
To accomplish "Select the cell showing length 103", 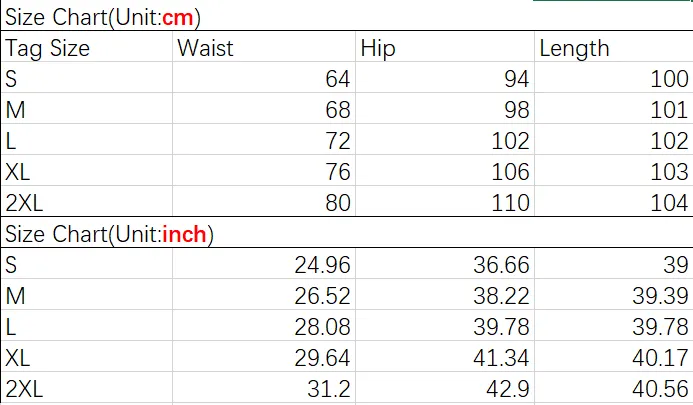I will pos(614,170).
